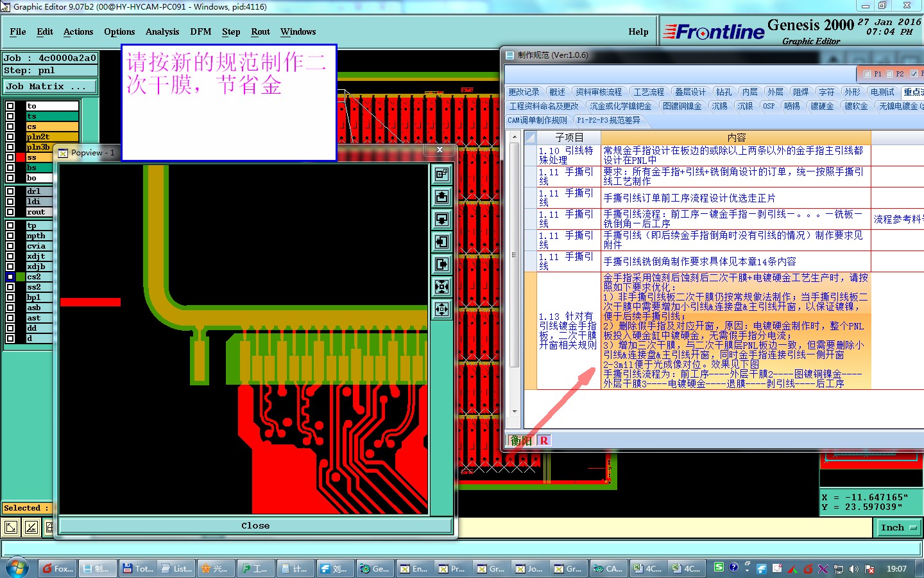The width and height of the screenshot is (924, 578).
Task: Check the P1 checkbox
Action: tap(868, 74)
